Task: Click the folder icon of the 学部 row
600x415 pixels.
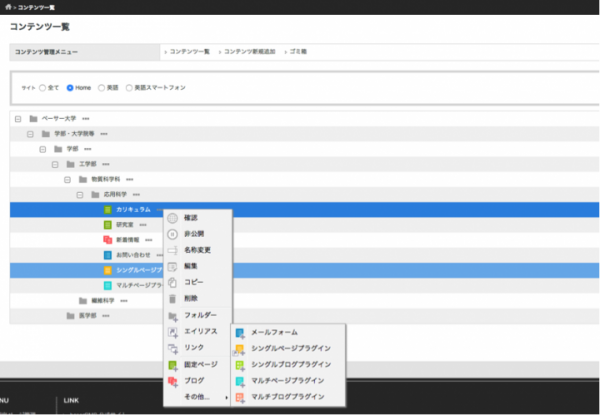Action: click(x=58, y=149)
